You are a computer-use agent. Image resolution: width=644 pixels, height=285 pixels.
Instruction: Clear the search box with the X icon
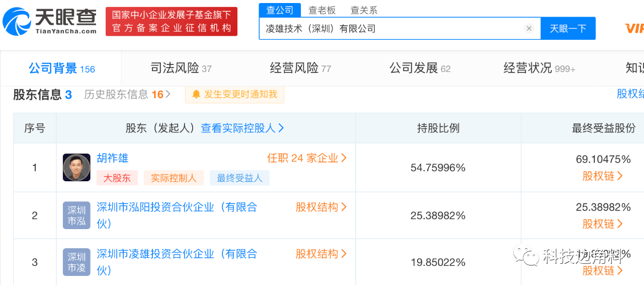tap(529, 29)
